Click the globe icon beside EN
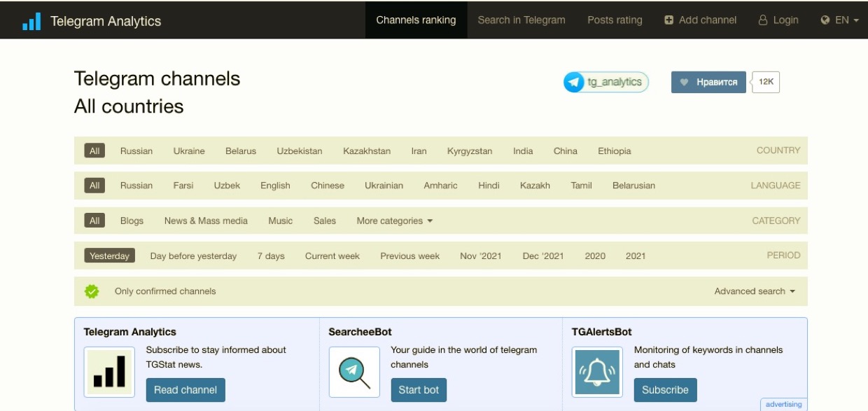This screenshot has height=411, width=868. [x=825, y=20]
